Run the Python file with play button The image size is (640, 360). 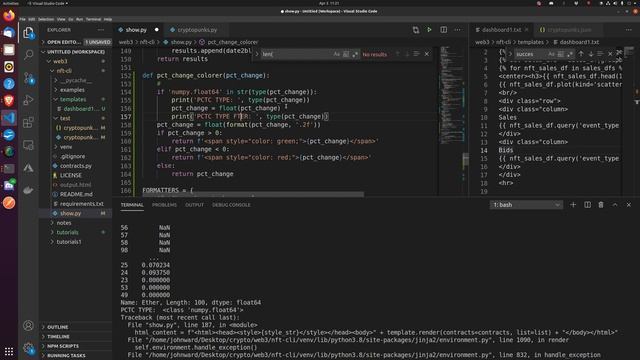click(x=429, y=30)
